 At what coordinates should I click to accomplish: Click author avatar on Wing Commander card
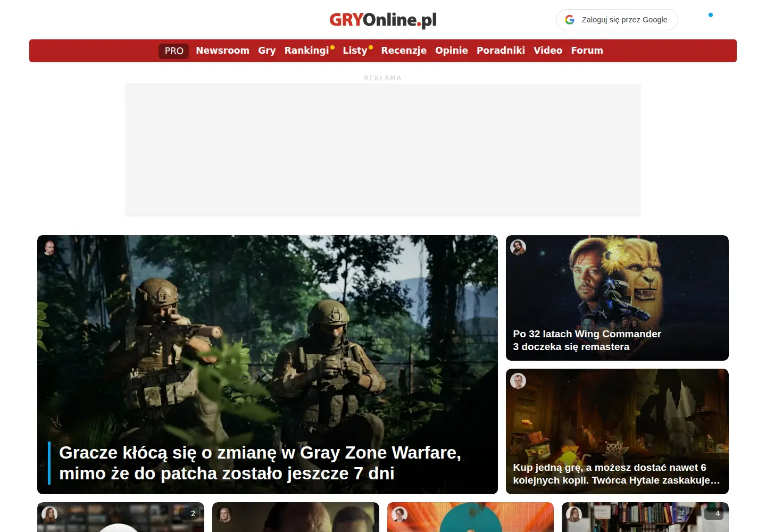[x=518, y=247]
